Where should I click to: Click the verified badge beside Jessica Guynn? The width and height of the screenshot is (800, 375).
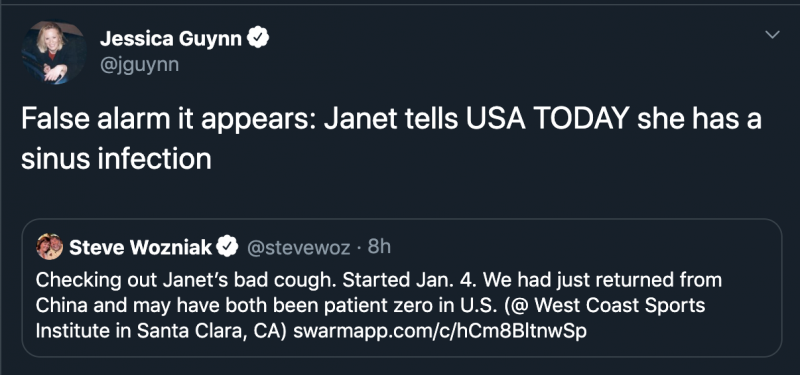pos(258,38)
